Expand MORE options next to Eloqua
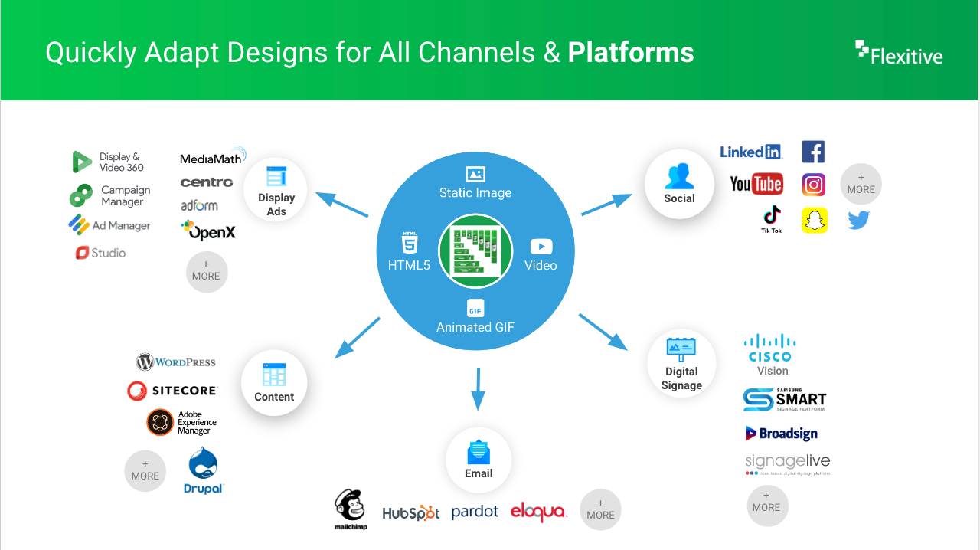 click(x=600, y=509)
